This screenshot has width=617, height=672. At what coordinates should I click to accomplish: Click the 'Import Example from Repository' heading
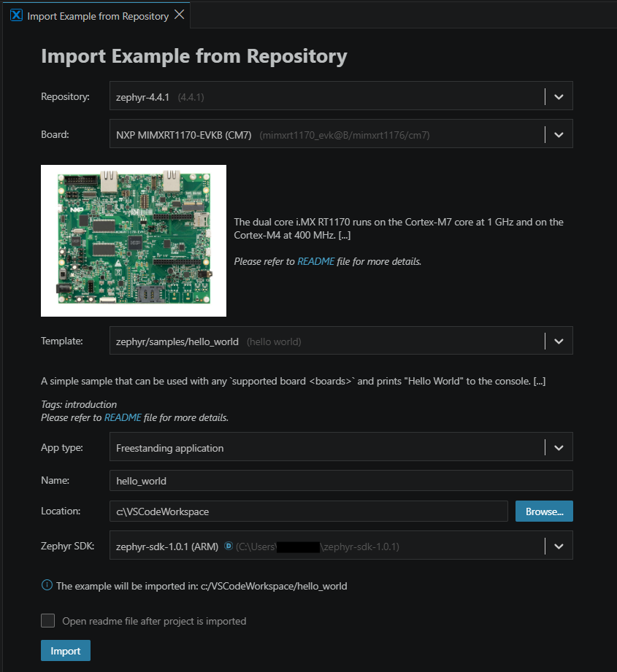tap(193, 56)
